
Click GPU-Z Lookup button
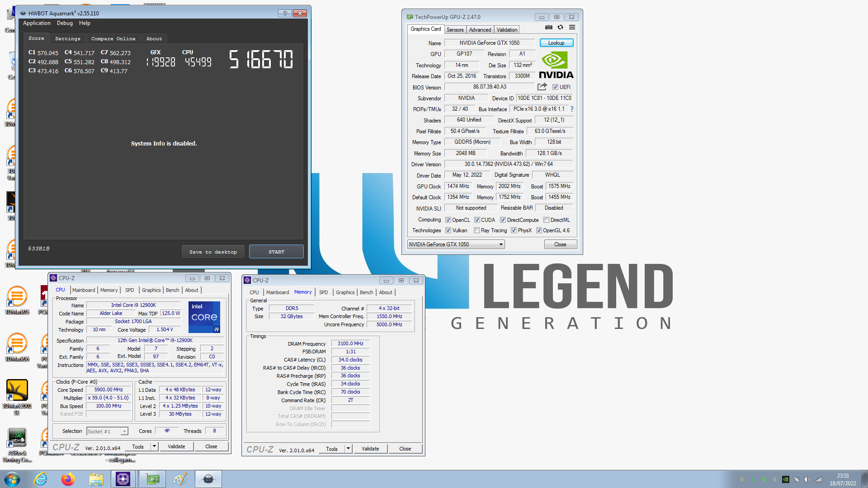click(x=556, y=43)
